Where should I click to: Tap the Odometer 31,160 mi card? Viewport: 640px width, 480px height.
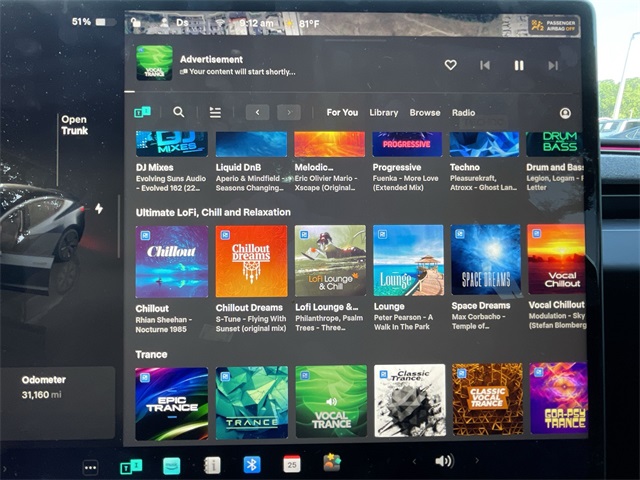[57, 403]
